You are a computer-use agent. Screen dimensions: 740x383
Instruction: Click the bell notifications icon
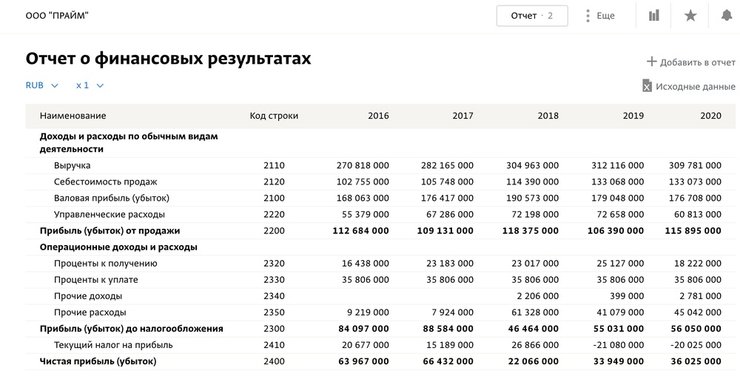(727, 16)
